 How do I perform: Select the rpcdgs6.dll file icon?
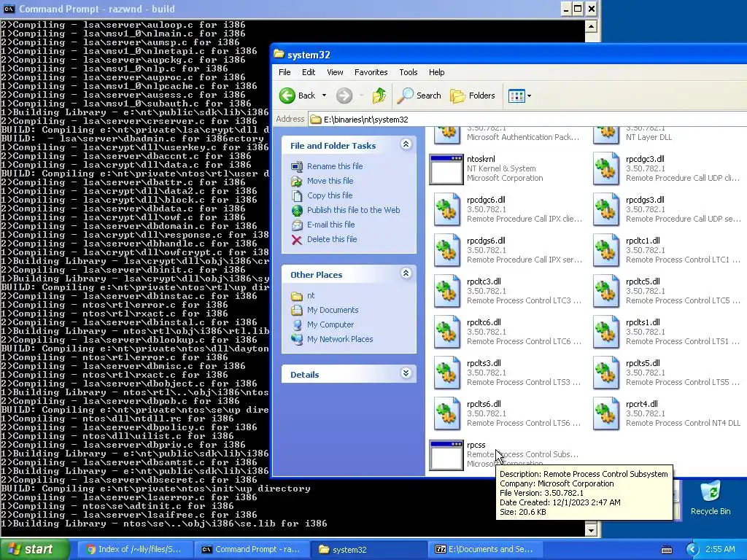(446, 251)
